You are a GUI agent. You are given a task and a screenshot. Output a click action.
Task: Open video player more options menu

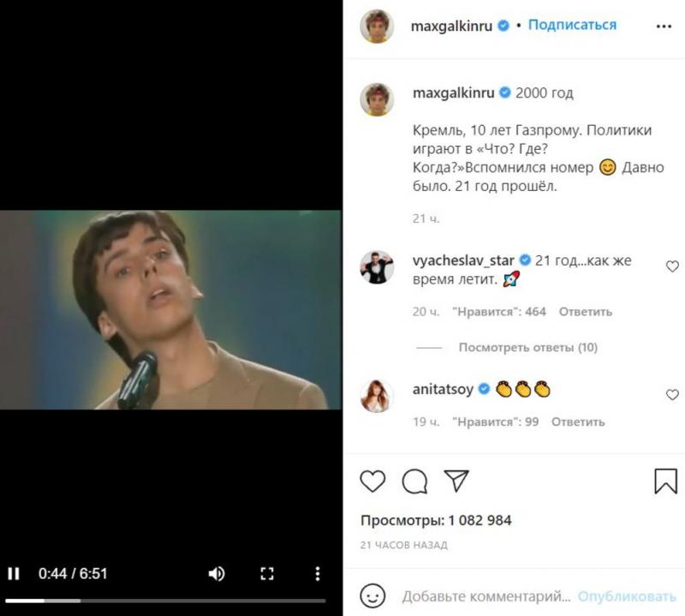[318, 573]
